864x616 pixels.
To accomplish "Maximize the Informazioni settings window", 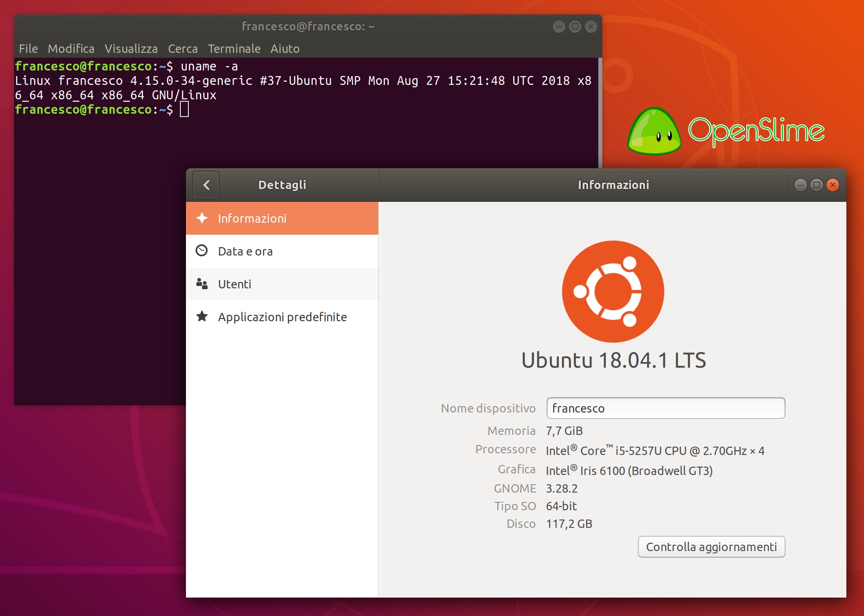I will pyautogui.click(x=816, y=185).
